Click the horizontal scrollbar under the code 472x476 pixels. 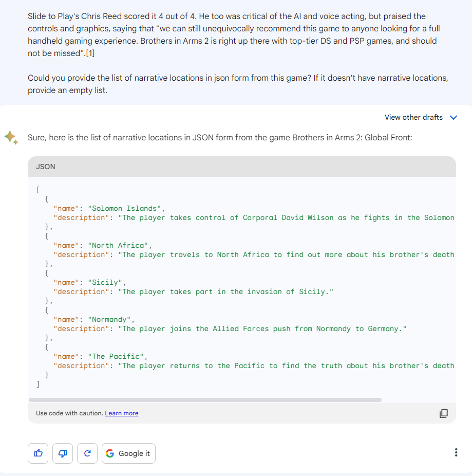point(205,400)
